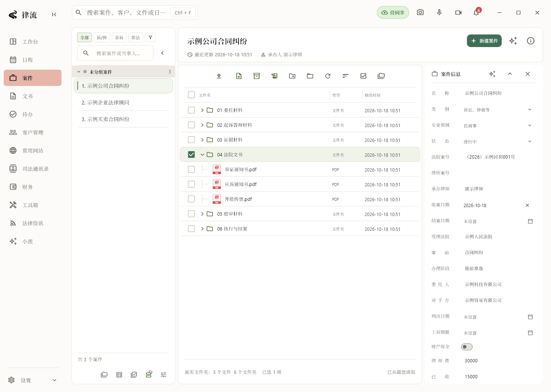The width and height of the screenshot is (551, 392).
Task: Open the 类别 dropdown
Action: tap(498, 110)
